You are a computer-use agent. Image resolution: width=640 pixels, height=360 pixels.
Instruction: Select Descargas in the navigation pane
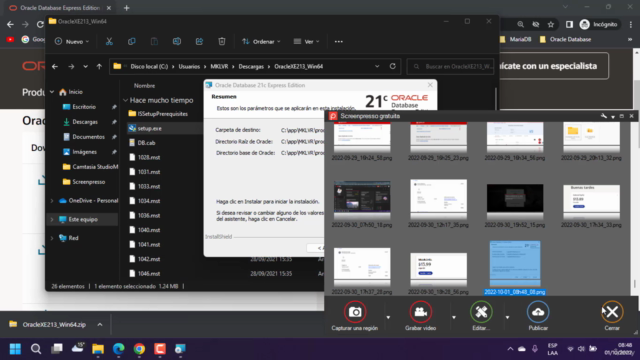pyautogui.click(x=85, y=122)
